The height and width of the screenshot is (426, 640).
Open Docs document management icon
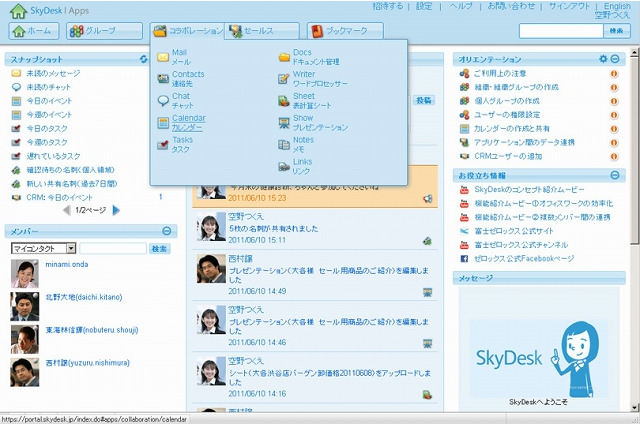pyautogui.click(x=284, y=57)
